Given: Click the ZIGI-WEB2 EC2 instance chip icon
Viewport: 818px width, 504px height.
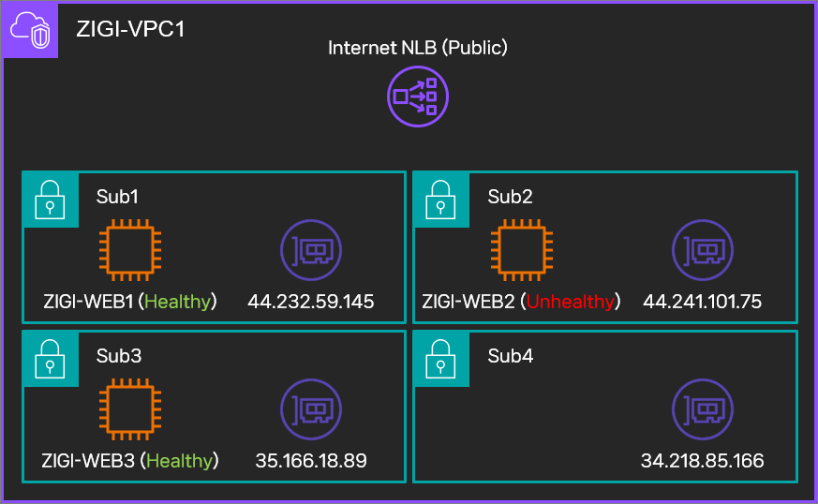Looking at the screenshot, I should [x=522, y=250].
